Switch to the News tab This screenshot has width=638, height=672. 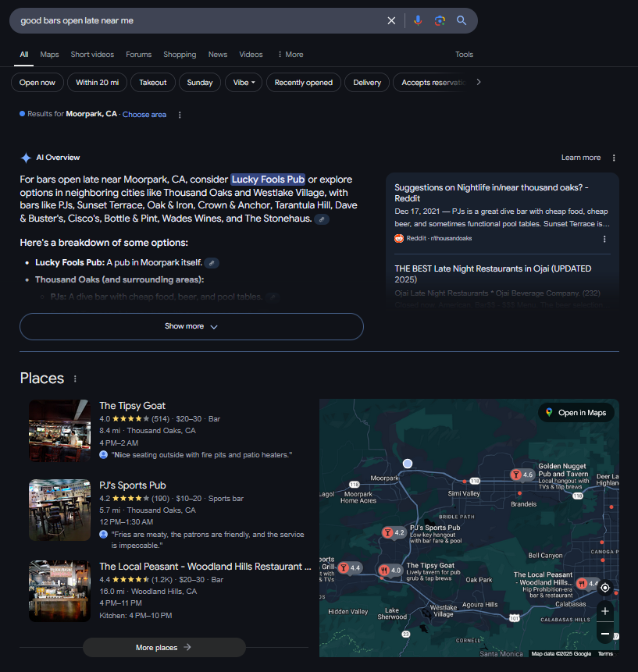(218, 55)
